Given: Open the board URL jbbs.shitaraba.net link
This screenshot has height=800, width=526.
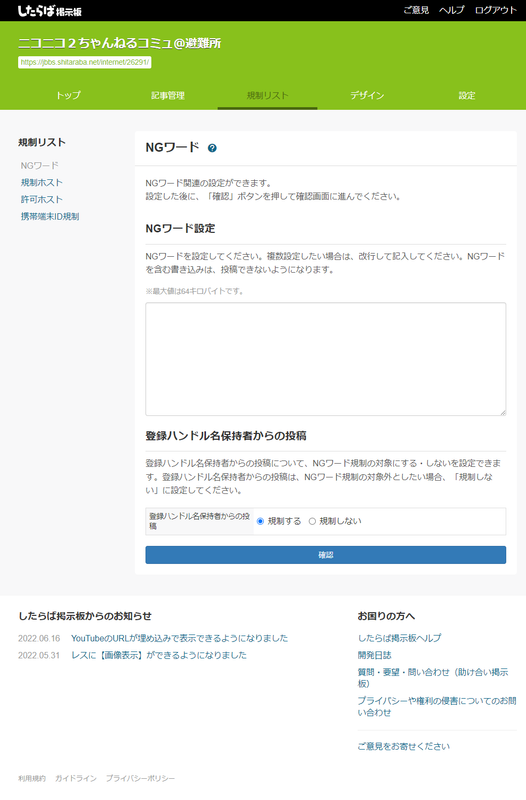Looking at the screenshot, I should (x=85, y=62).
